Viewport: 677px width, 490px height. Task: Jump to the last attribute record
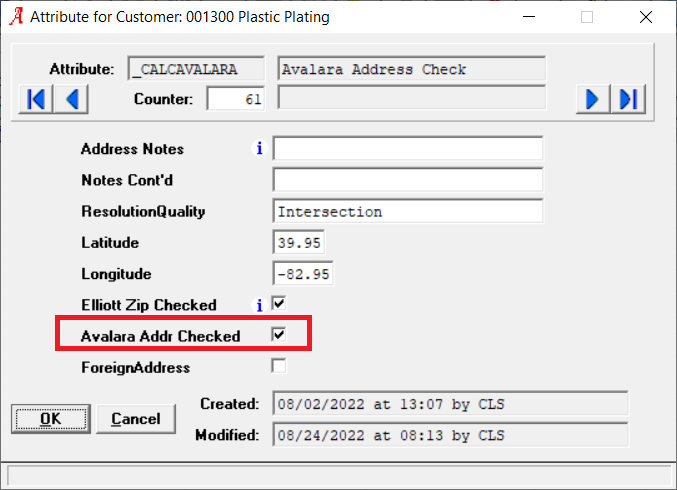[x=630, y=99]
